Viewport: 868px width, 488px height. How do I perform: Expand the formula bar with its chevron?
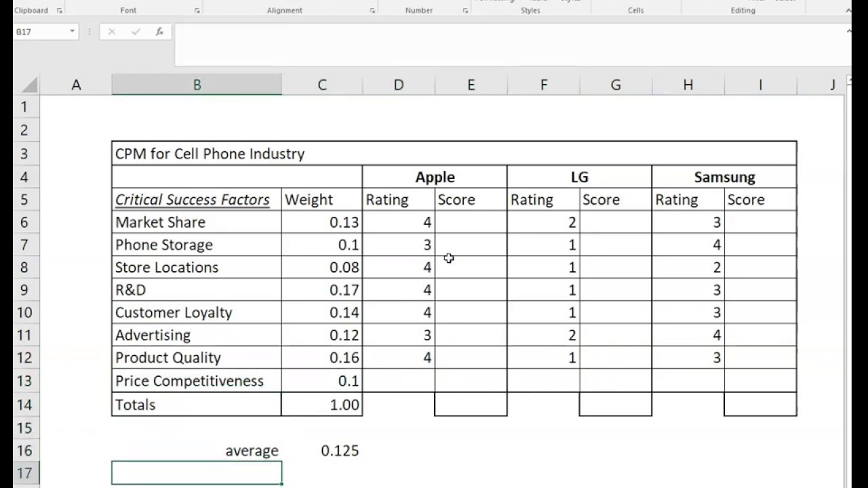click(848, 31)
